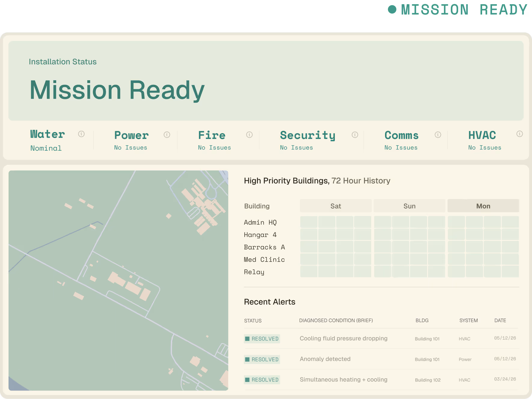Click the Recent Alerts heading
This screenshot has height=399, width=532.
(270, 302)
